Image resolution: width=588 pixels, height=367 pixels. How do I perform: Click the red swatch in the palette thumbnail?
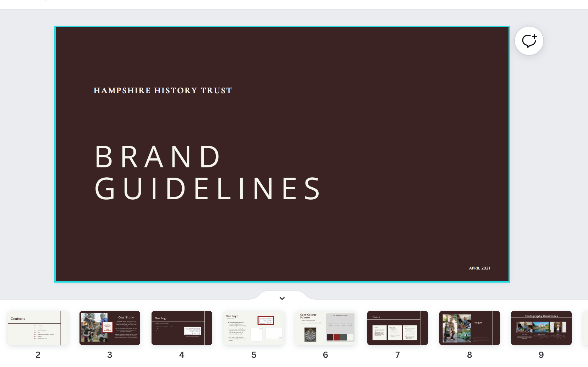[337, 337]
